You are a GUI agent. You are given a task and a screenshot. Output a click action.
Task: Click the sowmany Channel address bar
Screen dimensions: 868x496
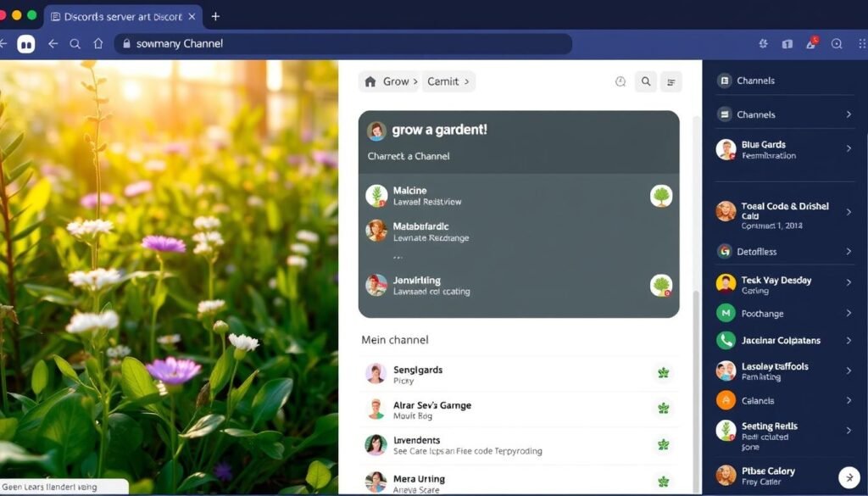[x=339, y=43]
